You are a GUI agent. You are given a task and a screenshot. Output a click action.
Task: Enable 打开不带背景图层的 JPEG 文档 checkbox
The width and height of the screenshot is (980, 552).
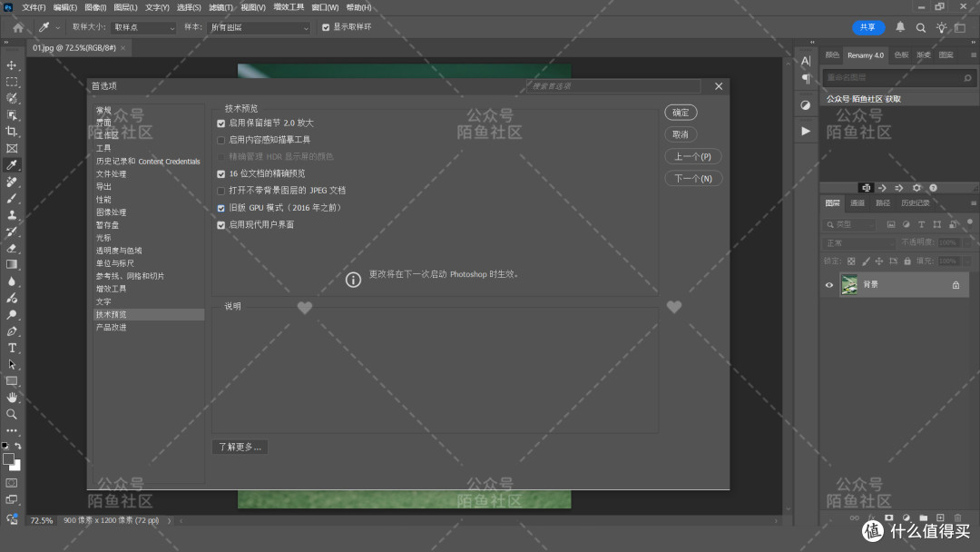pos(220,191)
